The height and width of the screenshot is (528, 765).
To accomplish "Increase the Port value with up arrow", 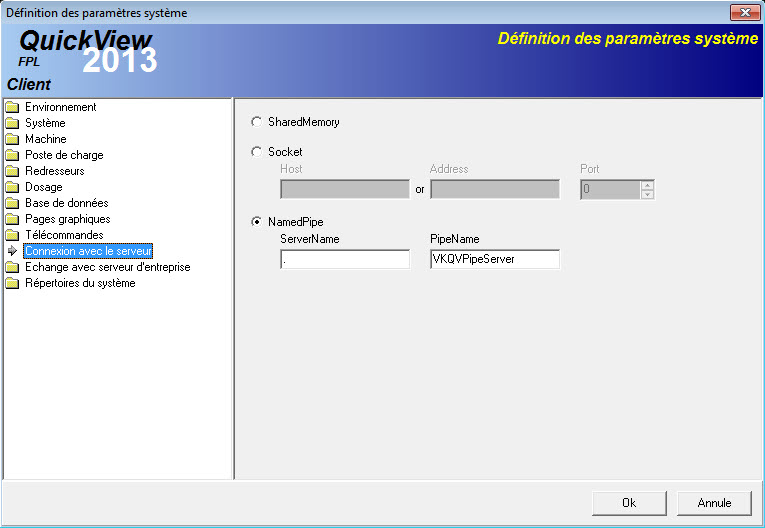I will (647, 185).
